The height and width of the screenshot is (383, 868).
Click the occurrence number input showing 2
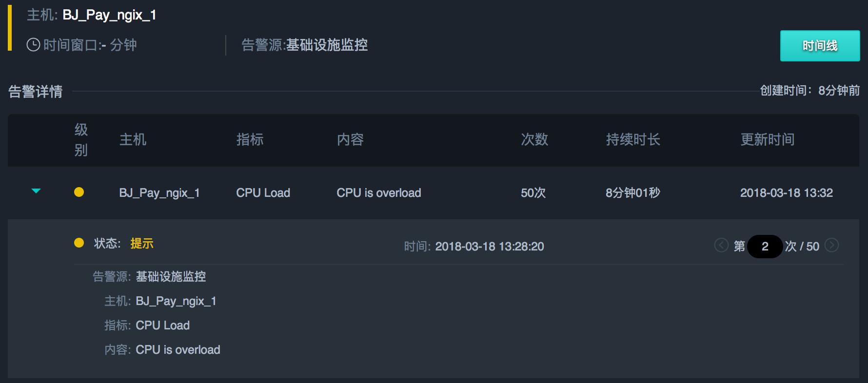[x=765, y=247]
